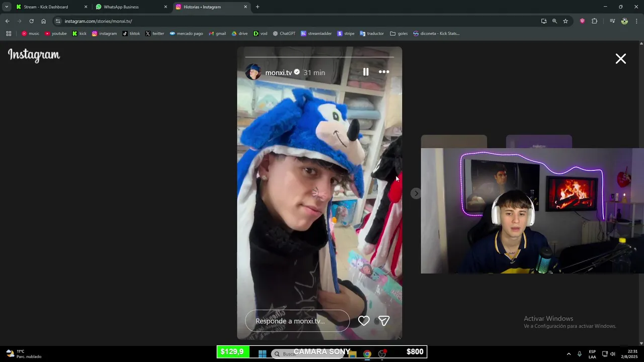Screen dimensions: 644x362
Task: Expand the goles bookmark folder
Action: (x=399, y=34)
